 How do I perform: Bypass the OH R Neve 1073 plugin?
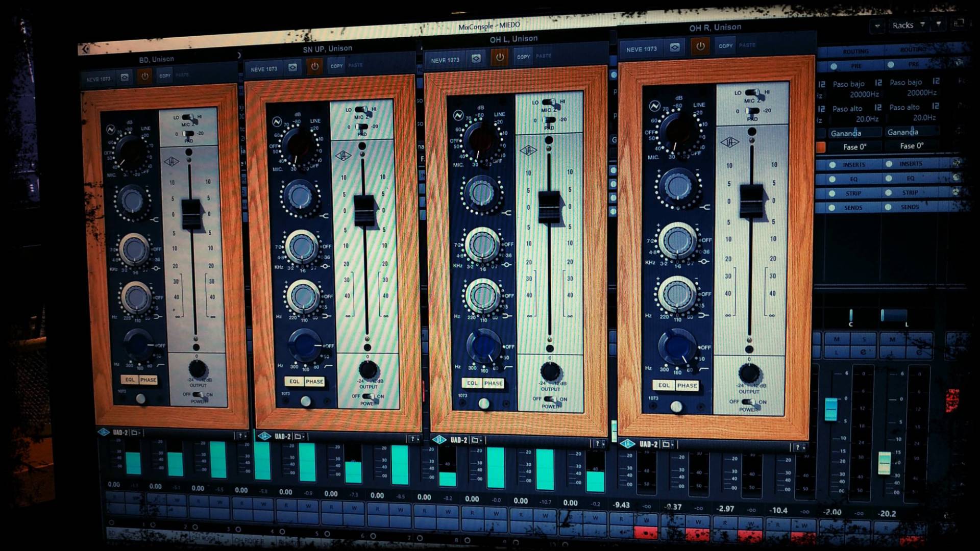pyautogui.click(x=700, y=46)
